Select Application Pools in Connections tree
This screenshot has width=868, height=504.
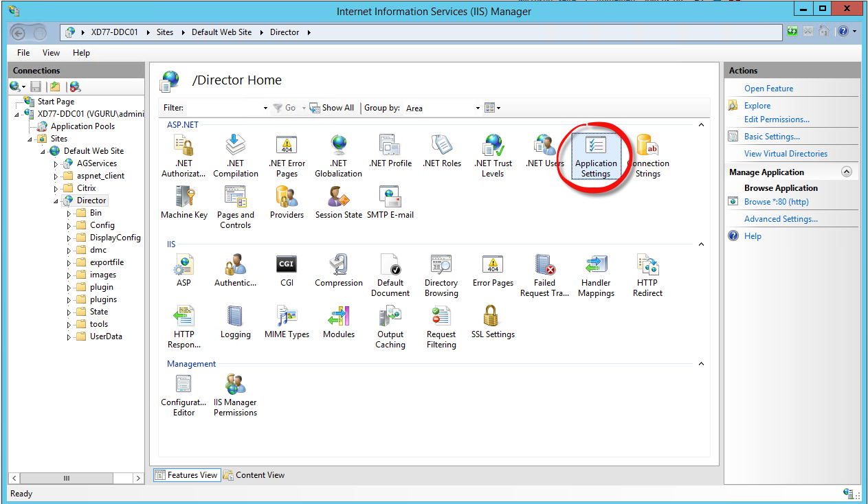(82, 126)
